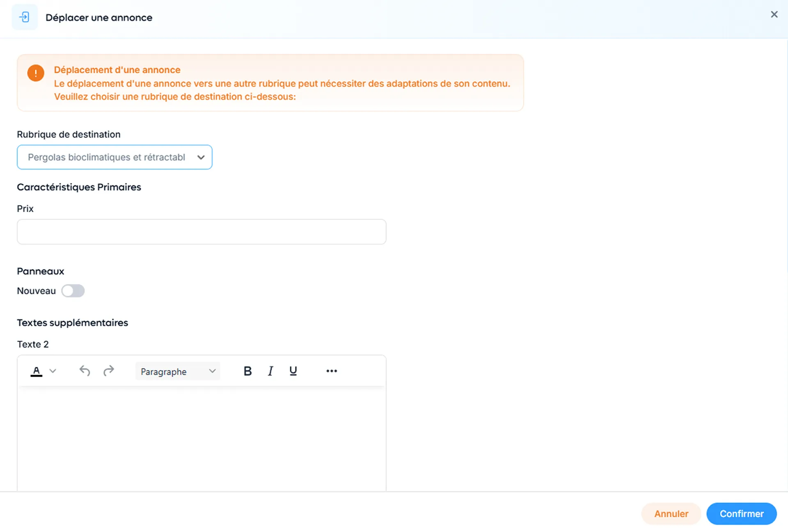Image resolution: width=788 pixels, height=532 pixels.
Task: Click into the Prix input field
Action: pyautogui.click(x=201, y=232)
